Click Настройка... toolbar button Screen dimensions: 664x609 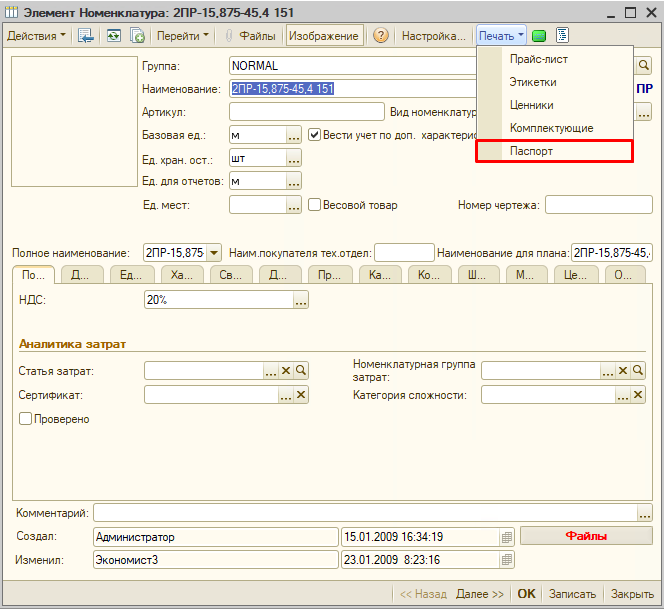pos(433,36)
